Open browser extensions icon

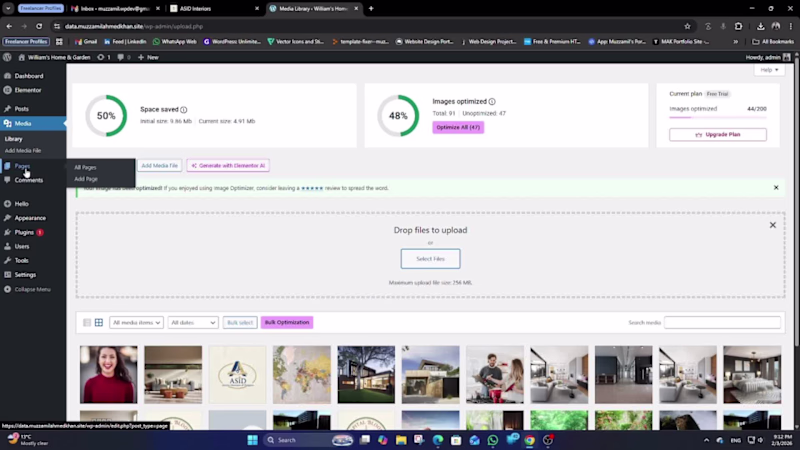pos(738,26)
